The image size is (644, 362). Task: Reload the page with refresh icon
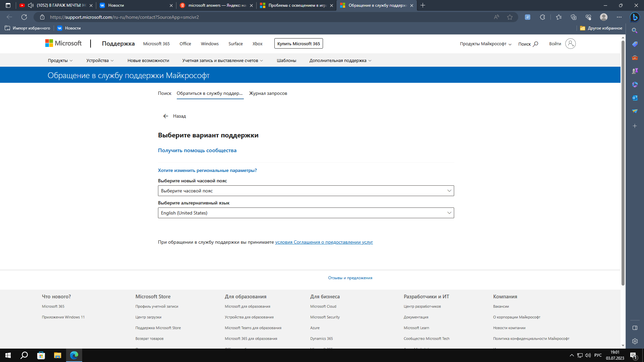pos(24,17)
